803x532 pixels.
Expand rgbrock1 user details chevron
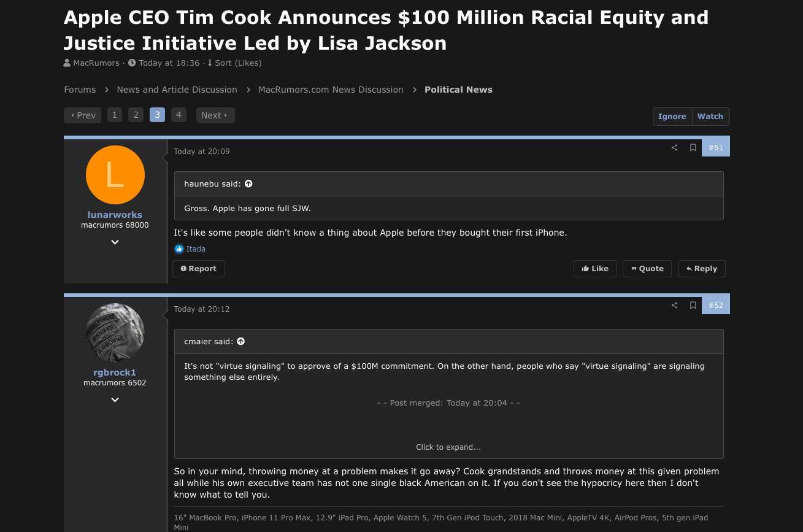(x=115, y=400)
